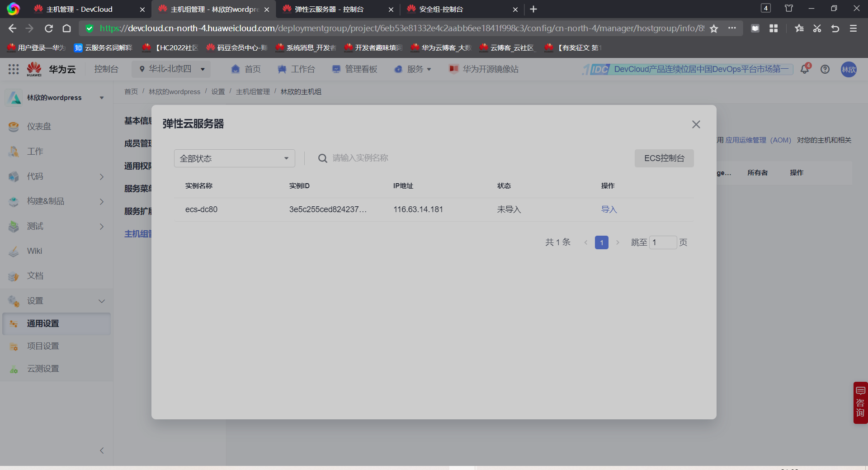
Task: Click the browser back arrow
Action: point(12,28)
